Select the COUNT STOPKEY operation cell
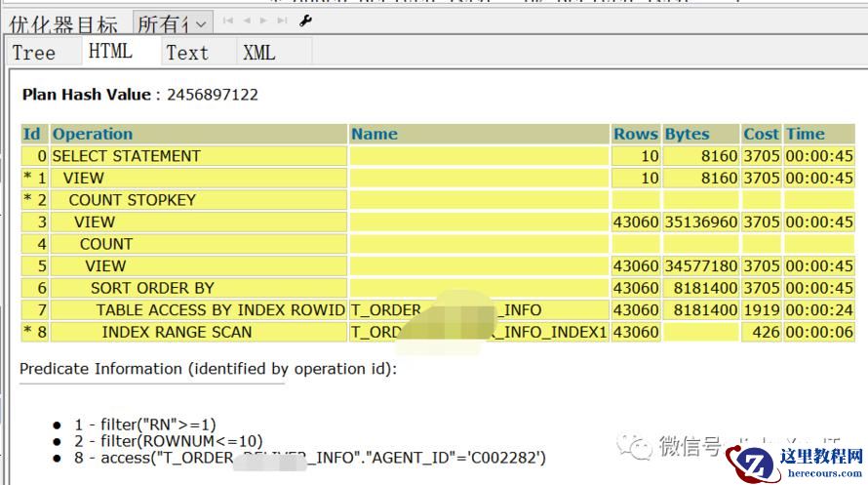This screenshot has width=868, height=485. pyautogui.click(x=199, y=200)
